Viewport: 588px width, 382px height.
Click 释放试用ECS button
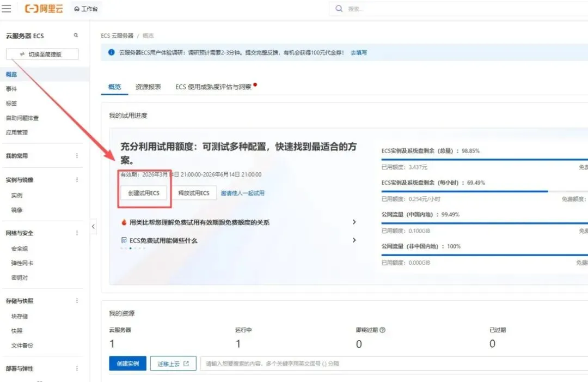pos(194,193)
